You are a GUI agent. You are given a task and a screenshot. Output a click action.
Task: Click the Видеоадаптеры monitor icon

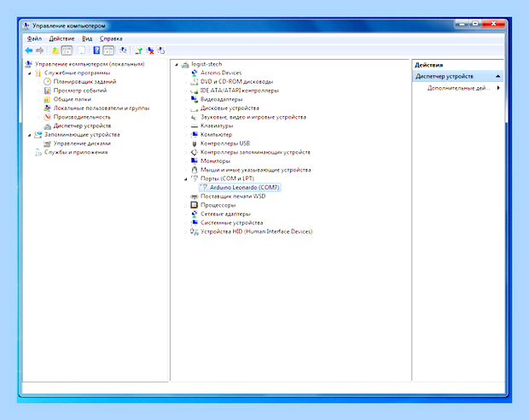coord(195,99)
